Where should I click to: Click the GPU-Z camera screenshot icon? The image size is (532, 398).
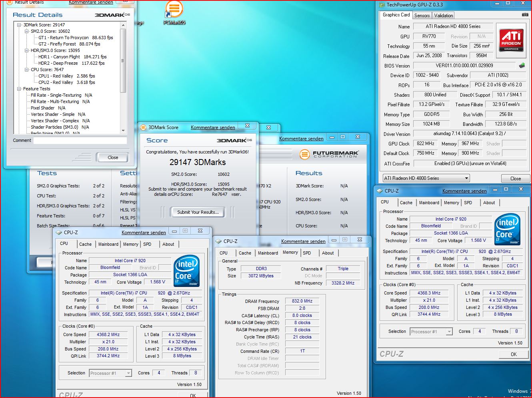pos(525,15)
